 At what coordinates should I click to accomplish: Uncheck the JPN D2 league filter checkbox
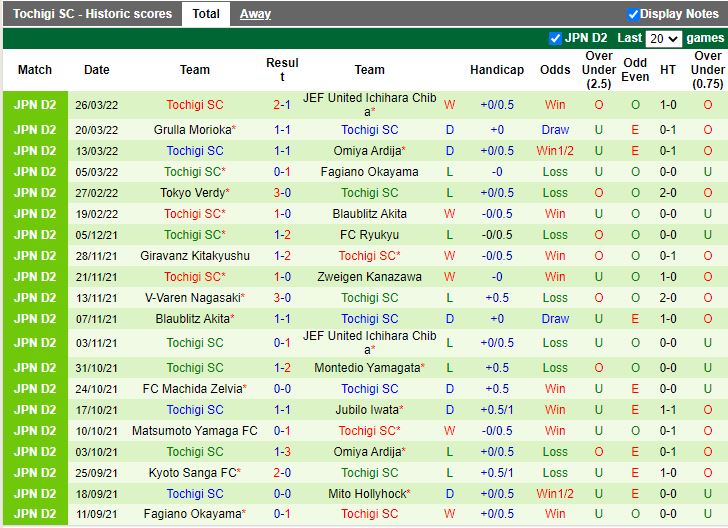click(555, 38)
